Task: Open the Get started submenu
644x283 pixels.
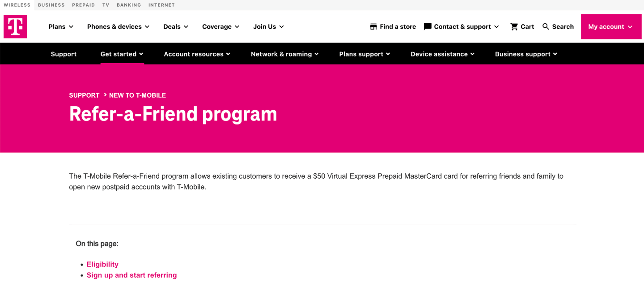Action: click(x=122, y=54)
